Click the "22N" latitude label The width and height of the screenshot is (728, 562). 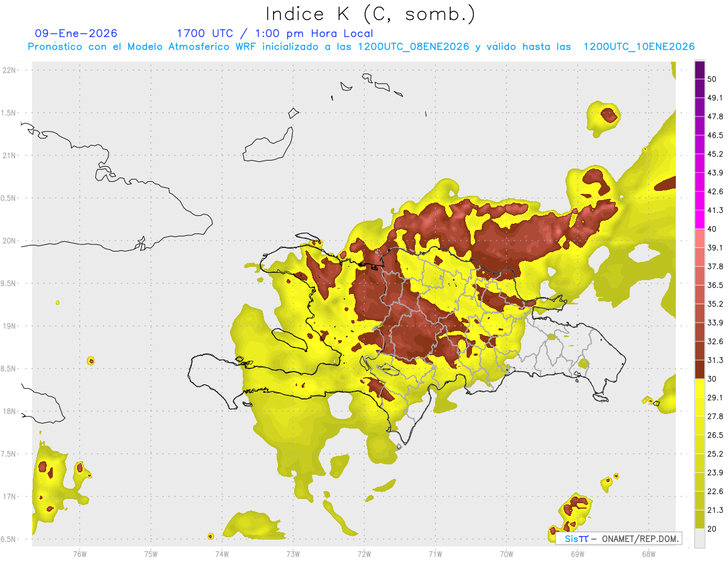point(10,70)
